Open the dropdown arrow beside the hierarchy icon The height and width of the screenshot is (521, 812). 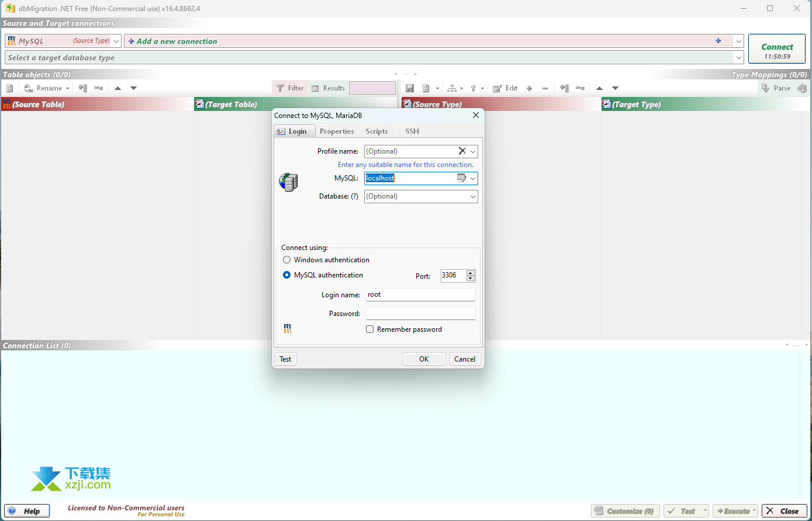[x=461, y=88]
